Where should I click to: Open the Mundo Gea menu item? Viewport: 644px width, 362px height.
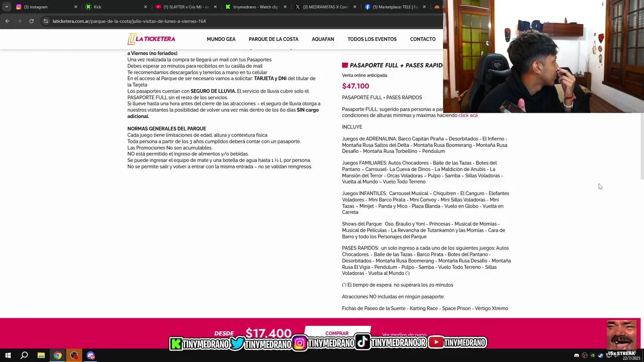click(x=221, y=39)
